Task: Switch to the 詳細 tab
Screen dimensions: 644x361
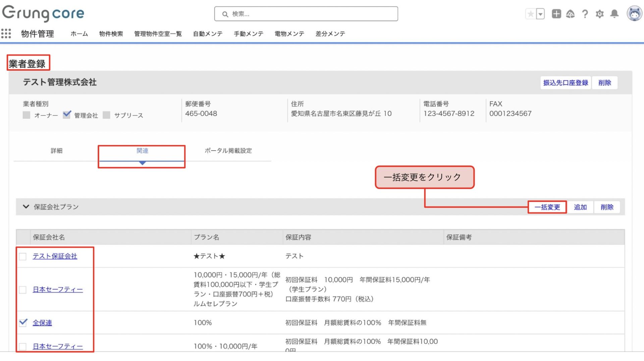Action: [56, 151]
